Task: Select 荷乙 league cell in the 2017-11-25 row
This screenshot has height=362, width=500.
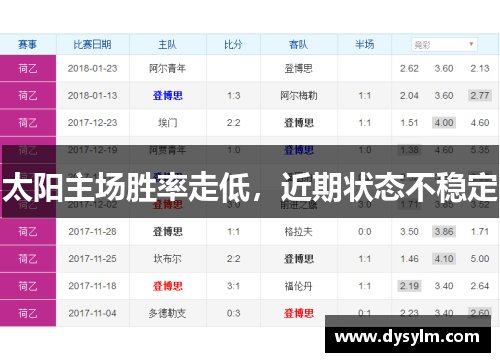Action: (28, 259)
